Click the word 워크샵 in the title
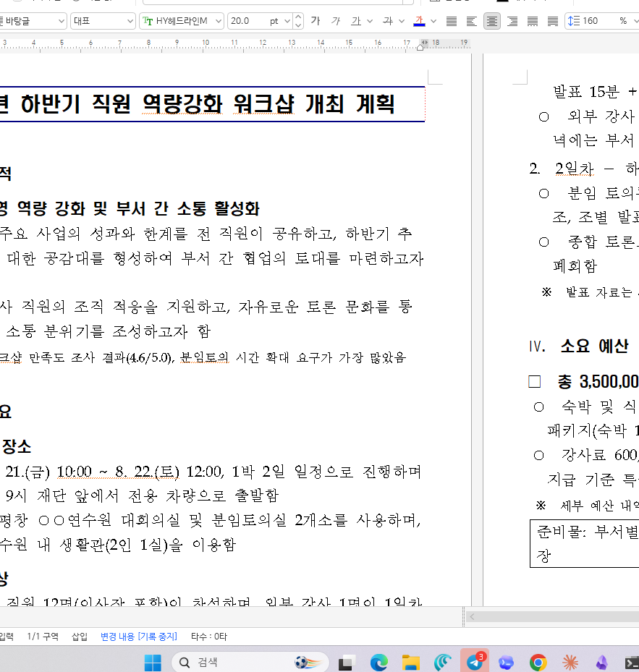639x672 pixels. 263,104
